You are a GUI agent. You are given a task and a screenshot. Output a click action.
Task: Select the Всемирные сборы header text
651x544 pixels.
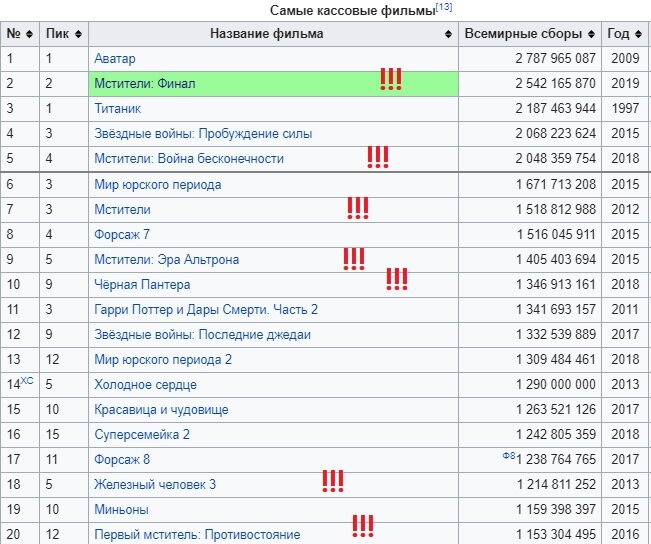click(x=523, y=34)
